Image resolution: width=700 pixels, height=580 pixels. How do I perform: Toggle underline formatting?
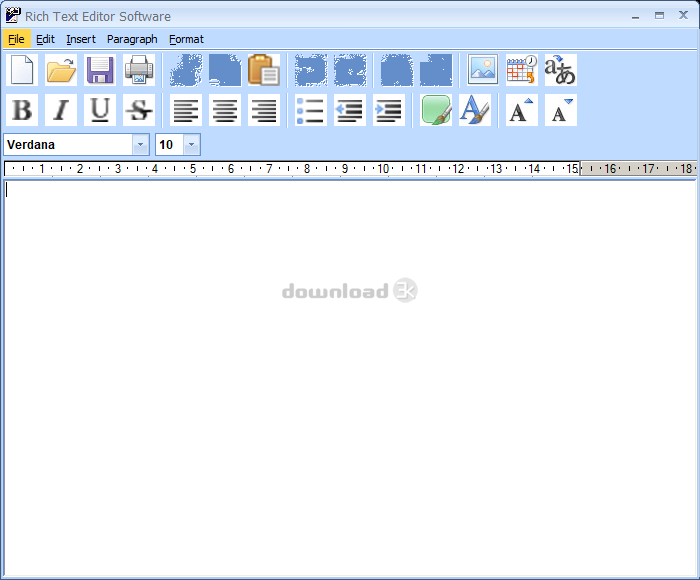100,110
